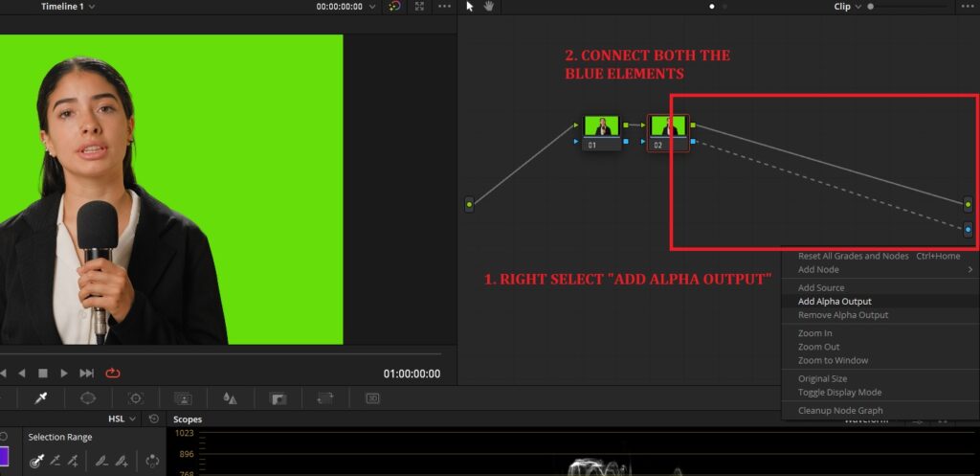Toggle bypass color grades icon

pos(394,7)
